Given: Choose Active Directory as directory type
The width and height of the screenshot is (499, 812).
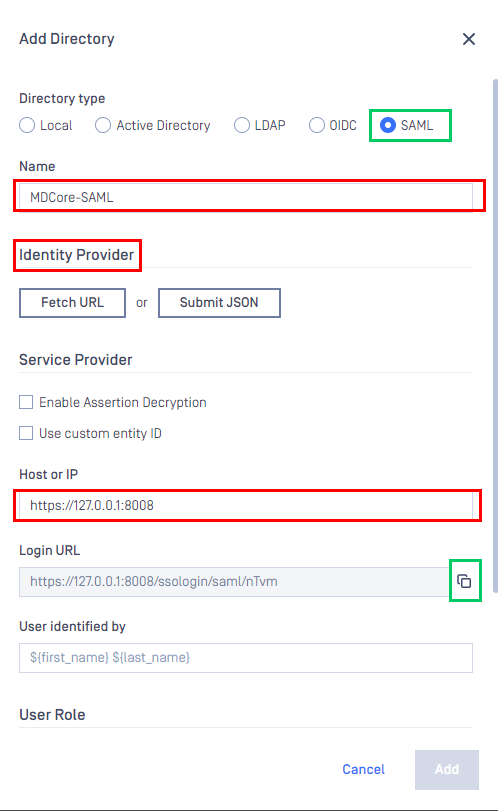Looking at the screenshot, I should (103, 125).
